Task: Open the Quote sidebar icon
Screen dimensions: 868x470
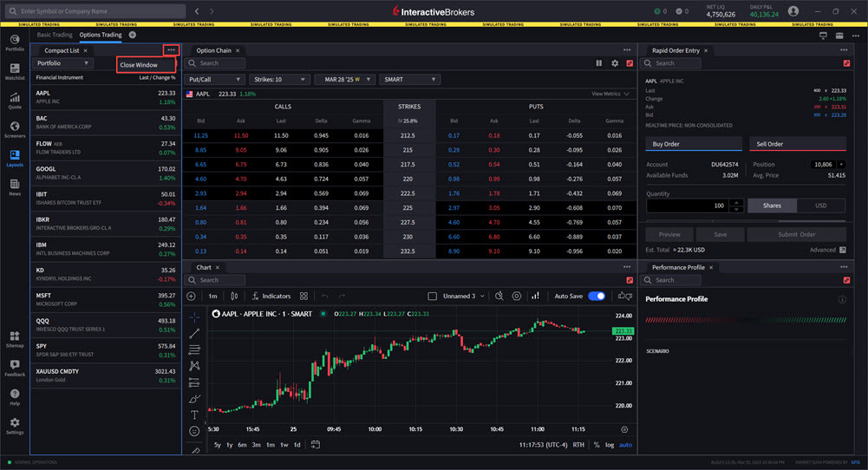Action: tap(15, 101)
